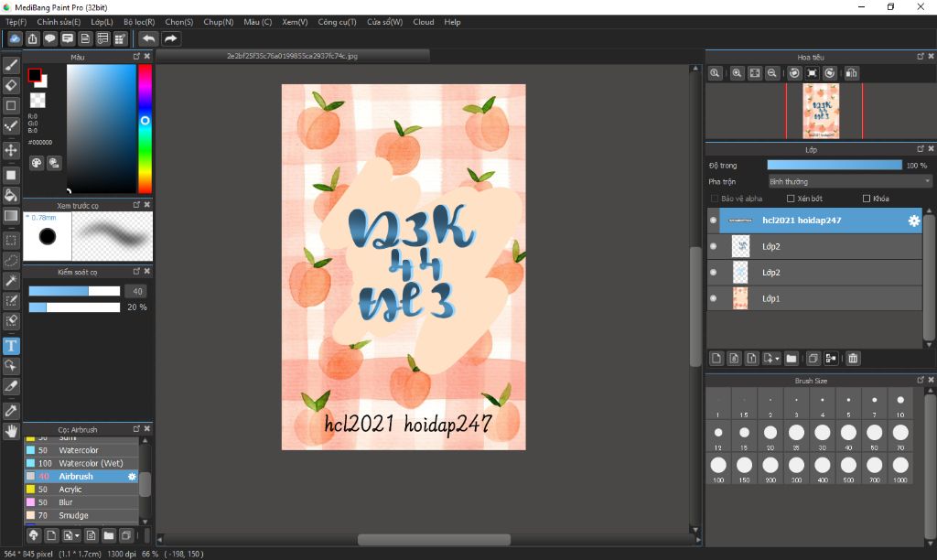Select the Move tool
The image size is (937, 560).
11,150
